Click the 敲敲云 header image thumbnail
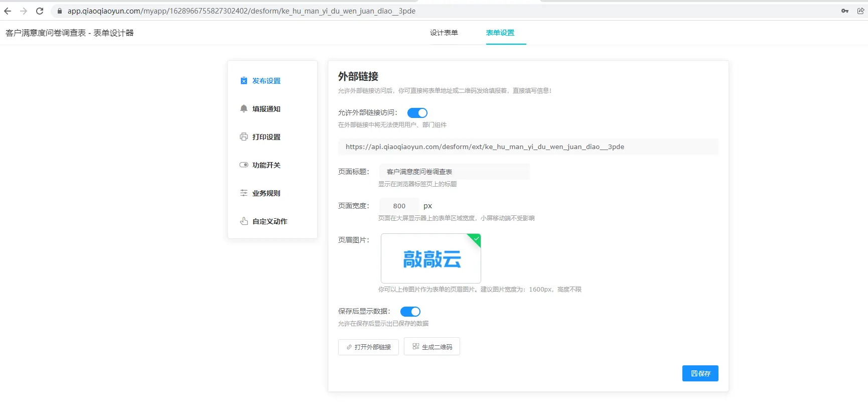 tap(431, 258)
